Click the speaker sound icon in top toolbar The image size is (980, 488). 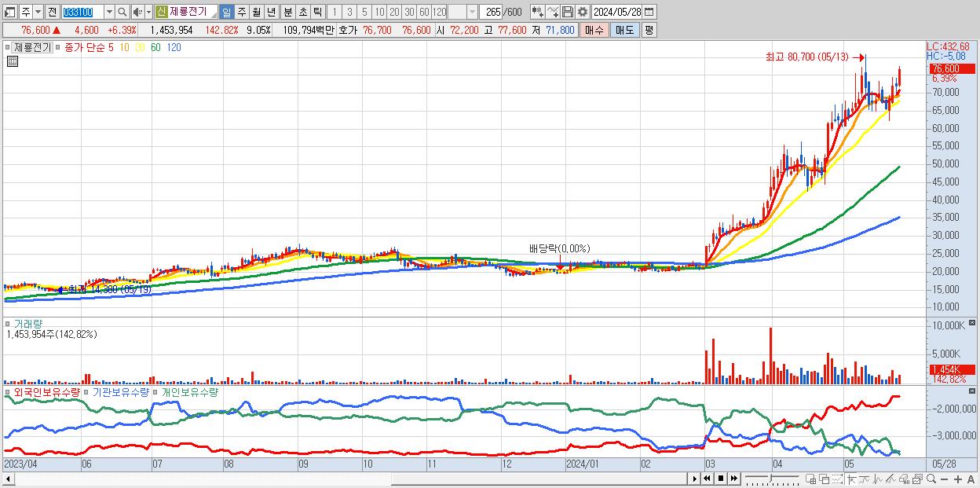[x=138, y=12]
